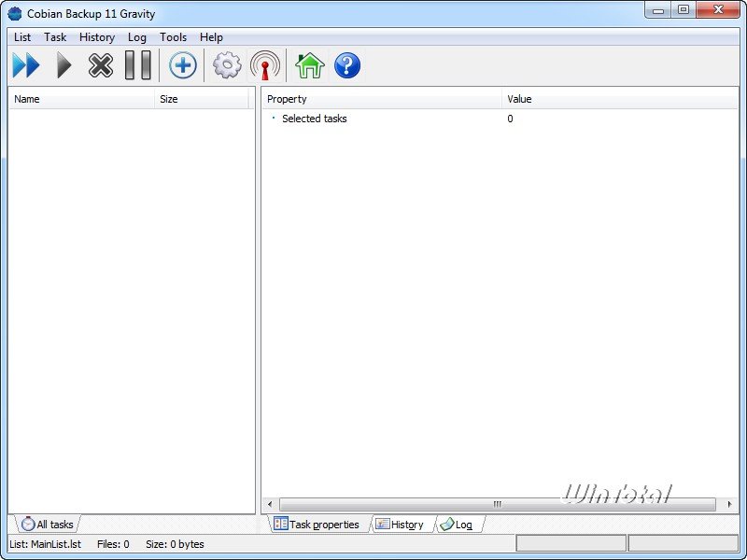Click Files: 0 in status bar
747x560 pixels.
pos(113,544)
